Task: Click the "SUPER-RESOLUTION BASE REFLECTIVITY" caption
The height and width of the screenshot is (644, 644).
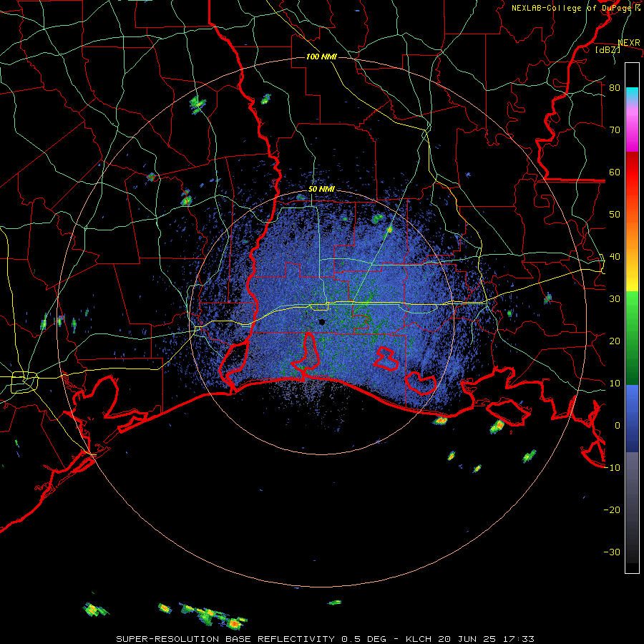Action: (x=225, y=639)
